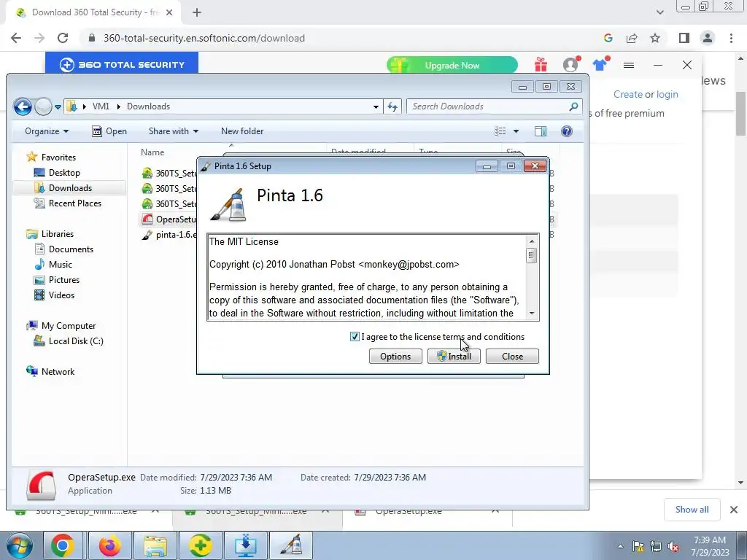Image resolution: width=747 pixels, height=560 pixels.
Task: Click the Explorer back arrow button
Action: (23, 106)
